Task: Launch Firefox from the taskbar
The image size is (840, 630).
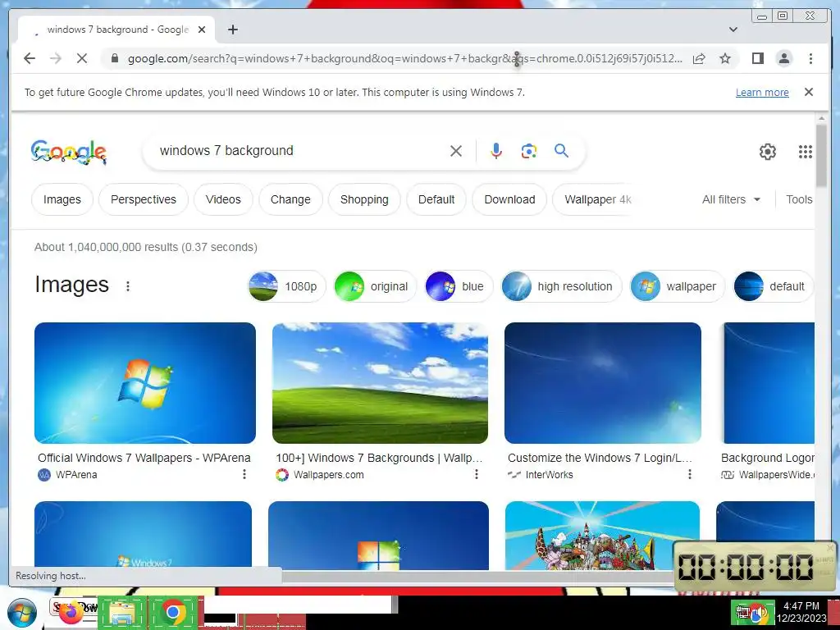Action: point(71,612)
